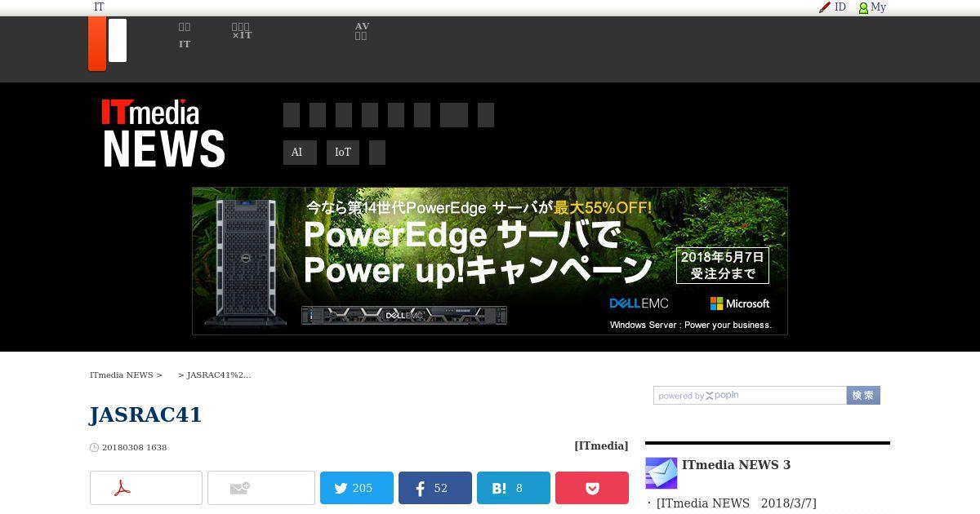Click the orange ITmedia portal logo

[107, 43]
